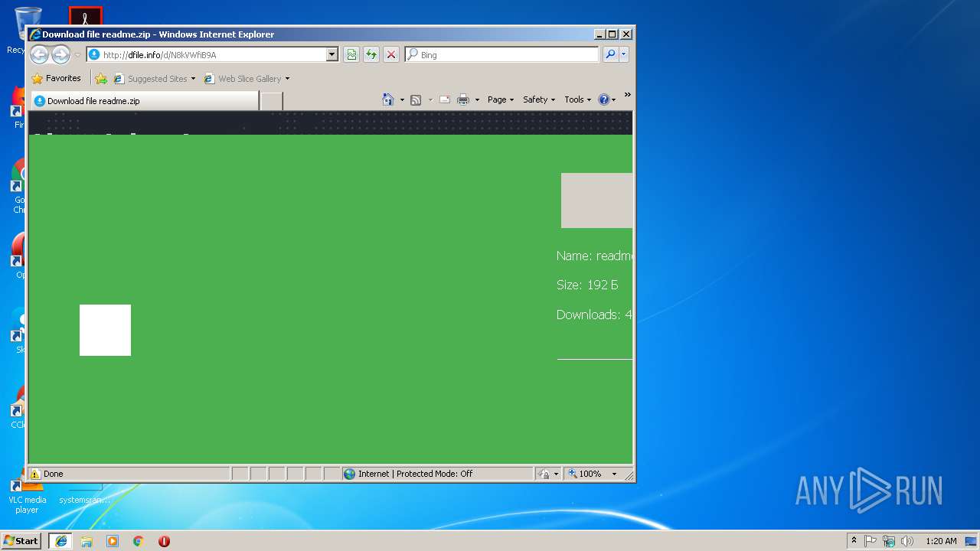Click the network tray icon
The height and width of the screenshot is (551, 980).
(x=889, y=541)
